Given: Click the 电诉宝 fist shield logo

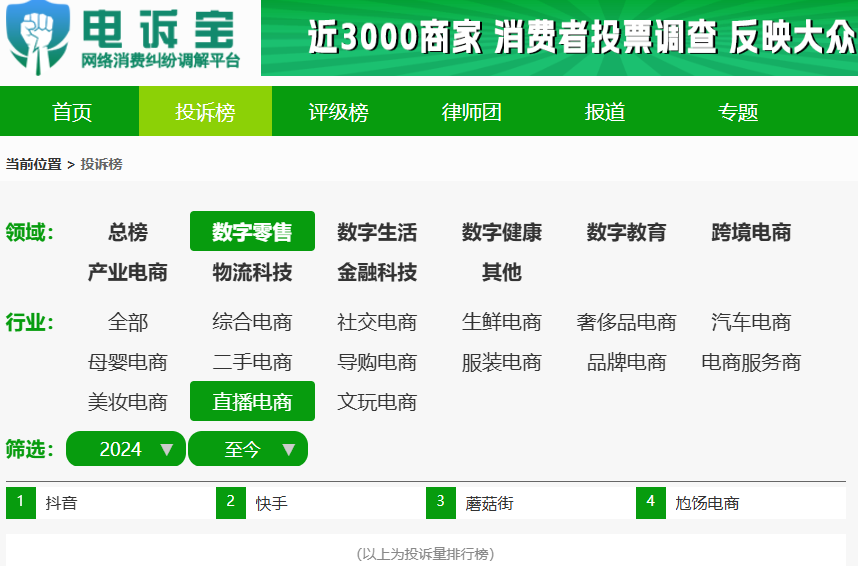Looking at the screenshot, I should pos(37,37).
